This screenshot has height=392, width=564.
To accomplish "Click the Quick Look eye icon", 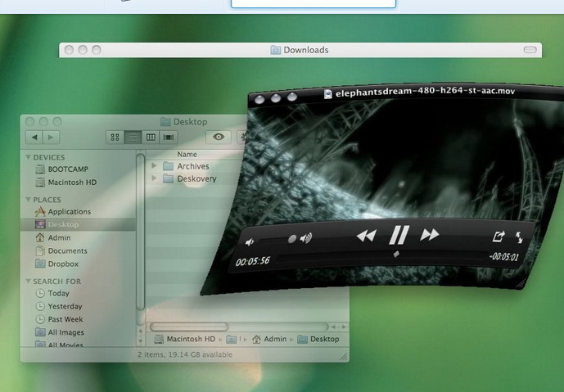I will (x=219, y=137).
